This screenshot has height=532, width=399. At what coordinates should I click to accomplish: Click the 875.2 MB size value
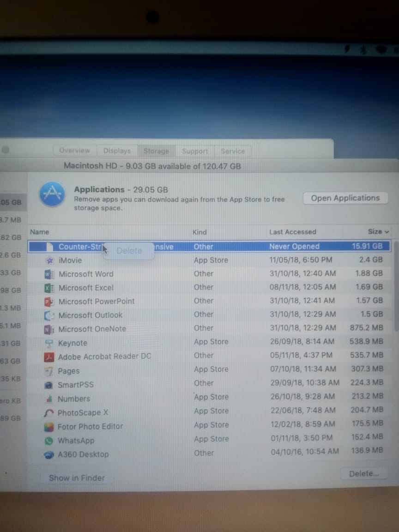pos(366,328)
